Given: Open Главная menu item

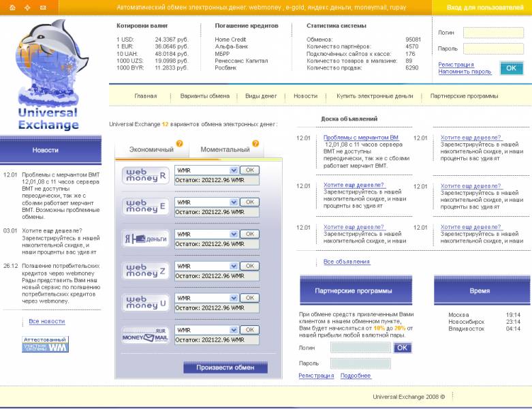Looking at the screenshot, I should tap(146, 96).
